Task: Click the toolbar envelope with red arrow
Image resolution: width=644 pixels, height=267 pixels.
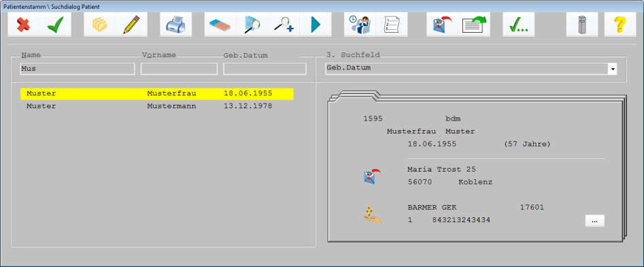Action: click(x=442, y=25)
